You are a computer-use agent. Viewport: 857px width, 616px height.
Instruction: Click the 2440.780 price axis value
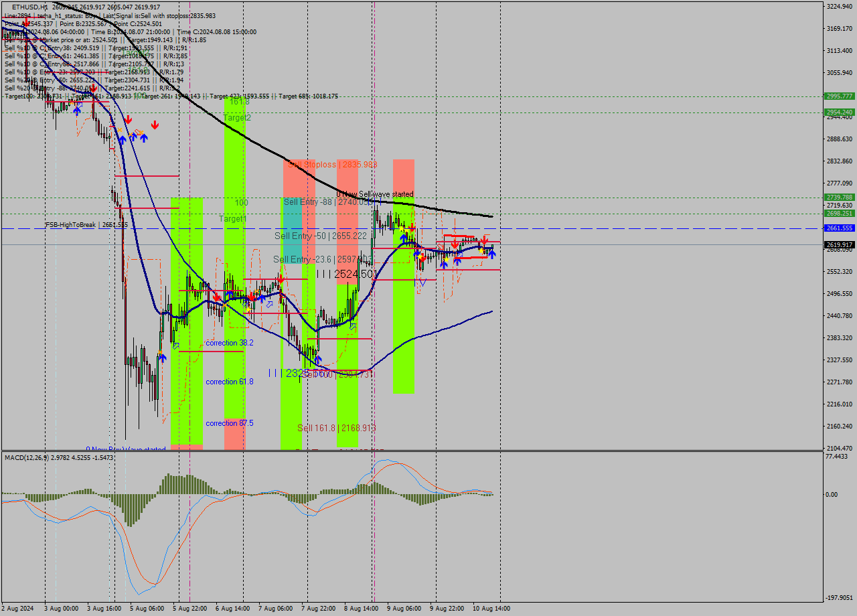(x=840, y=315)
